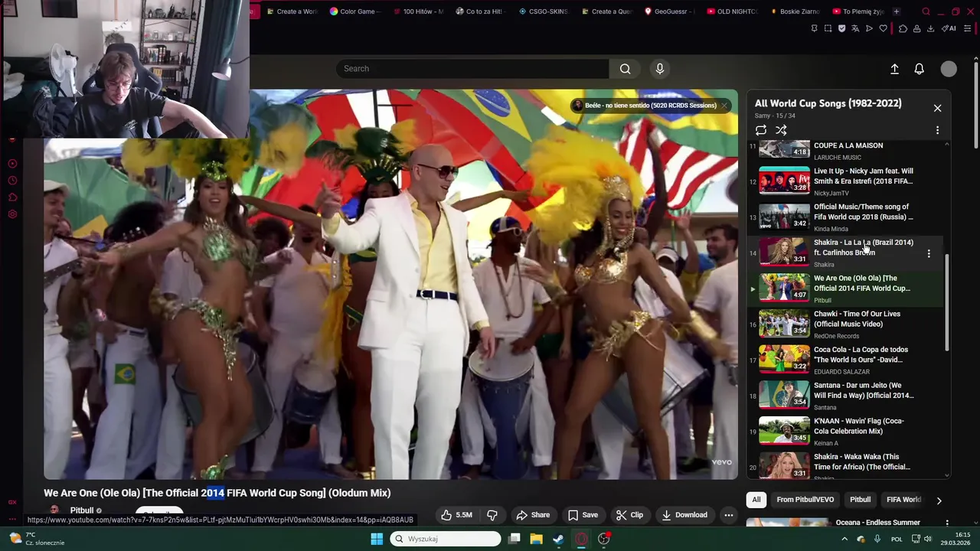The image size is (980, 551).
Task: Open the ad blocker shield icon
Action: coord(841,28)
